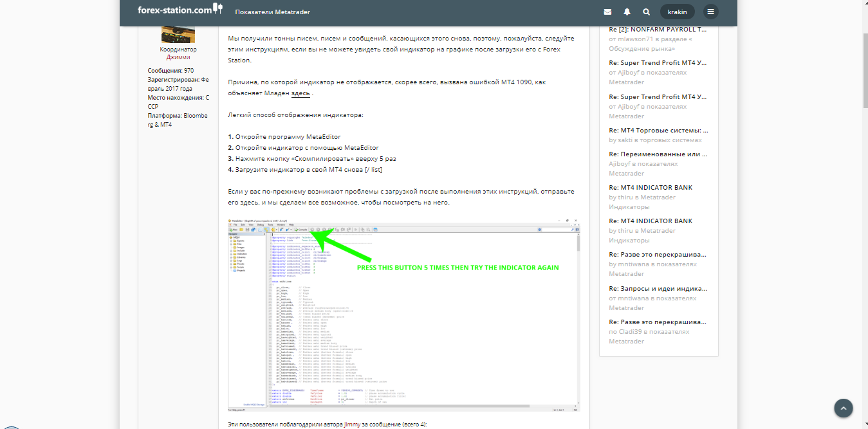The height and width of the screenshot is (429, 868).
Task: Open Jimmy's avatar picture
Action: pos(178,35)
